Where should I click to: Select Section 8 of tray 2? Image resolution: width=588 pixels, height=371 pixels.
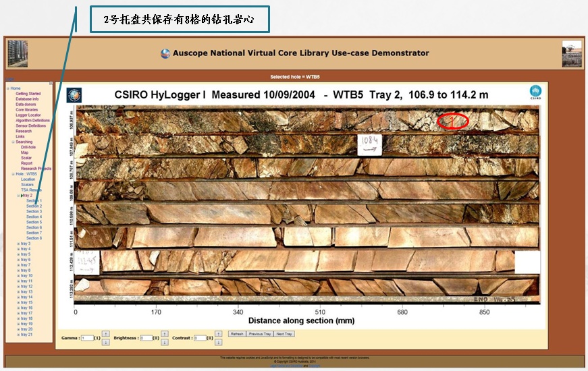click(34, 238)
